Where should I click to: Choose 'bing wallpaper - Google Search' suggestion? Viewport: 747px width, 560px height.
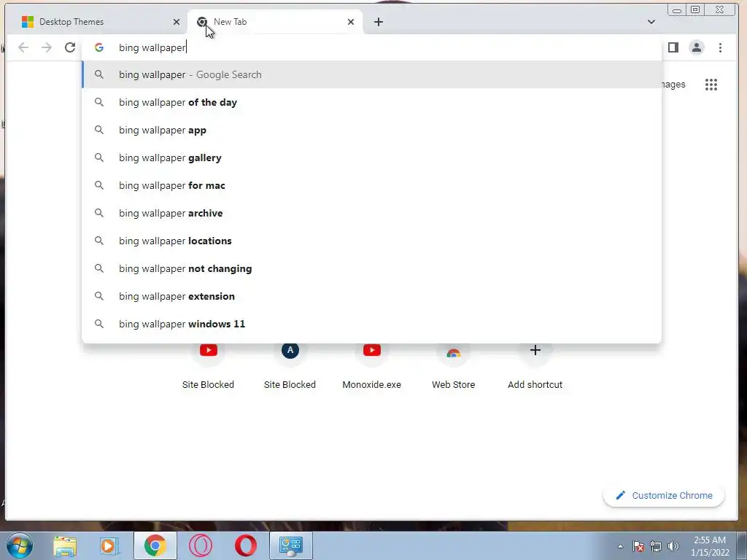(371, 75)
